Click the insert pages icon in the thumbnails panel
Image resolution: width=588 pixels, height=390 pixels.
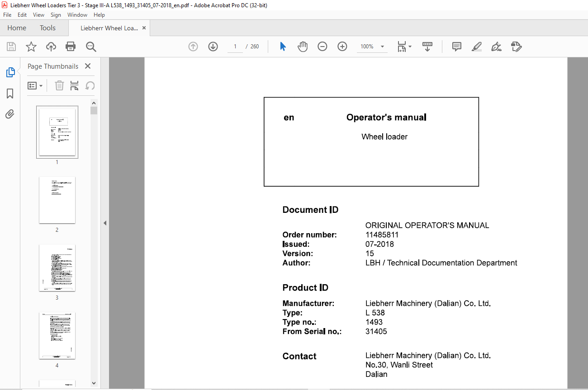tap(75, 86)
